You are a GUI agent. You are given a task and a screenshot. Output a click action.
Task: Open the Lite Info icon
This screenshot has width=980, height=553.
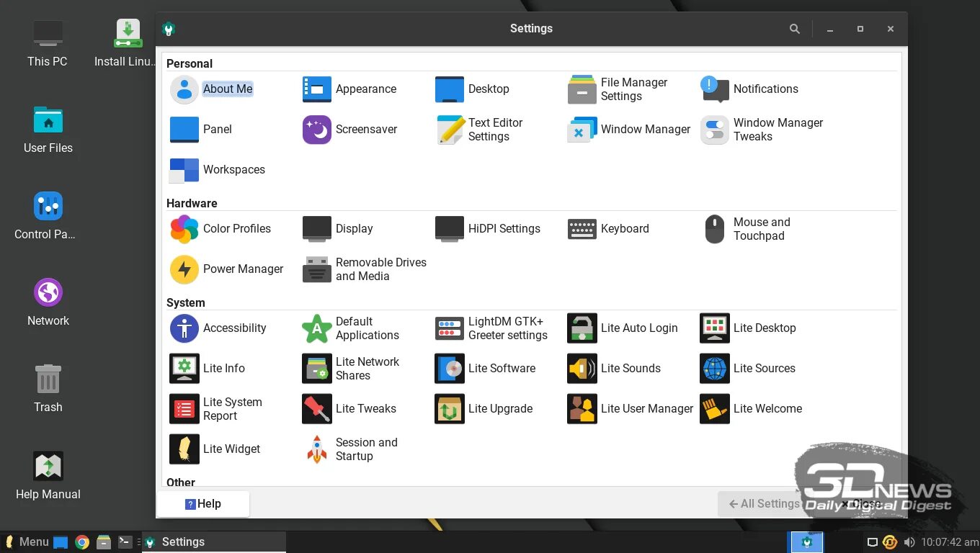point(184,369)
